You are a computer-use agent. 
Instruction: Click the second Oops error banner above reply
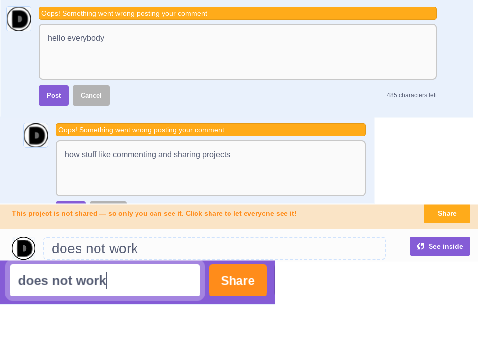point(211,130)
